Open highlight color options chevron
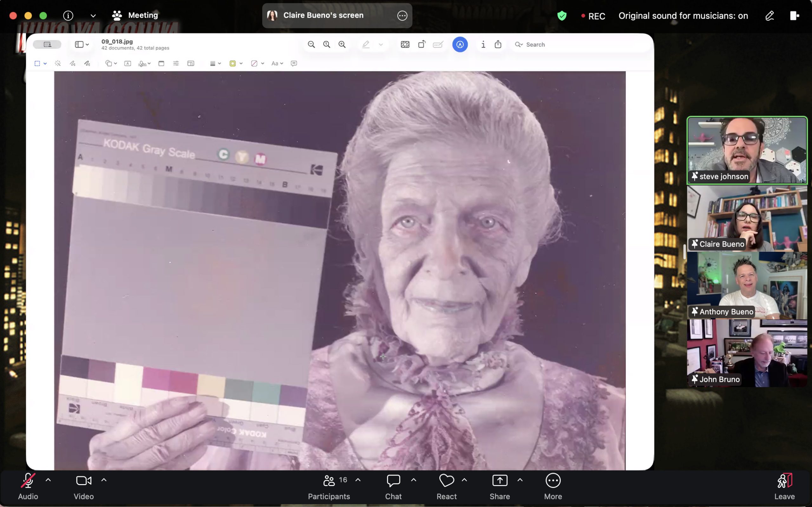812x507 pixels. pyautogui.click(x=381, y=44)
